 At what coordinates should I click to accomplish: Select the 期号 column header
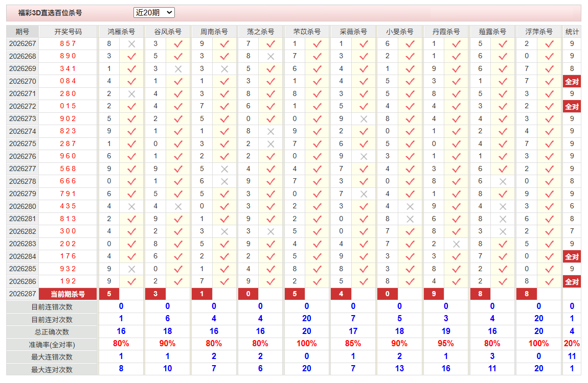(x=22, y=32)
